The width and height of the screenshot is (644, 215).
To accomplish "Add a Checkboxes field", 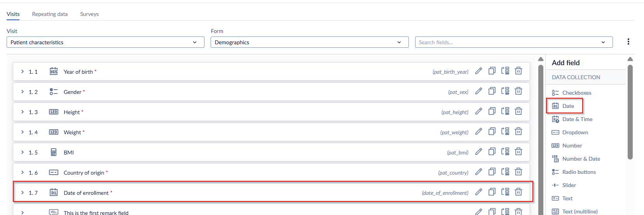I will point(572,93).
